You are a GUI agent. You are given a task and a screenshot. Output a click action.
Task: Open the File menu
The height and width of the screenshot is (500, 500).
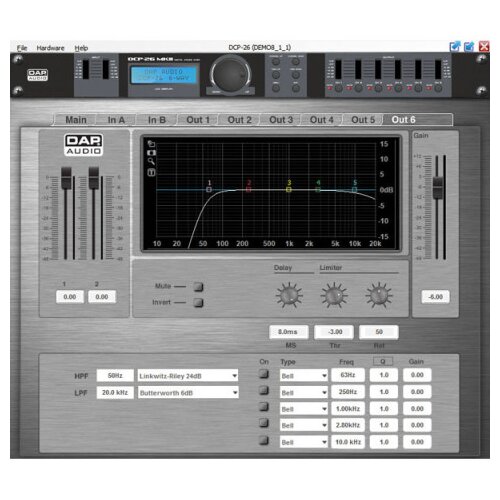[22, 48]
